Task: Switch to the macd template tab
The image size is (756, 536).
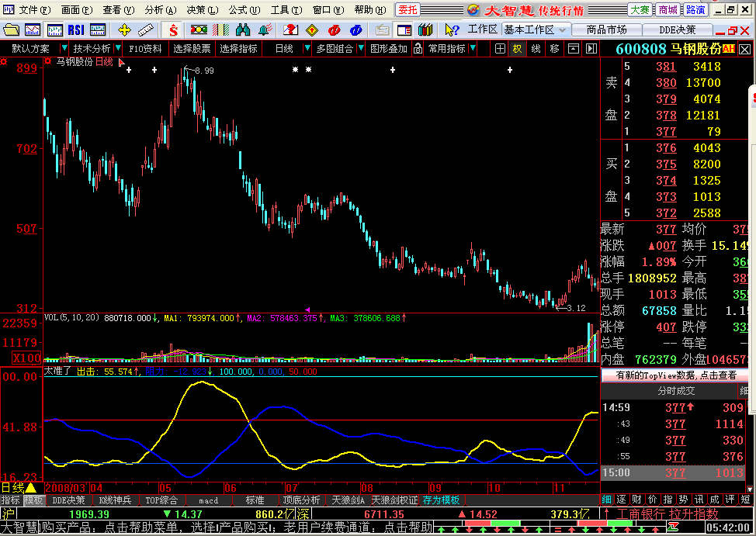Action: coord(208,500)
